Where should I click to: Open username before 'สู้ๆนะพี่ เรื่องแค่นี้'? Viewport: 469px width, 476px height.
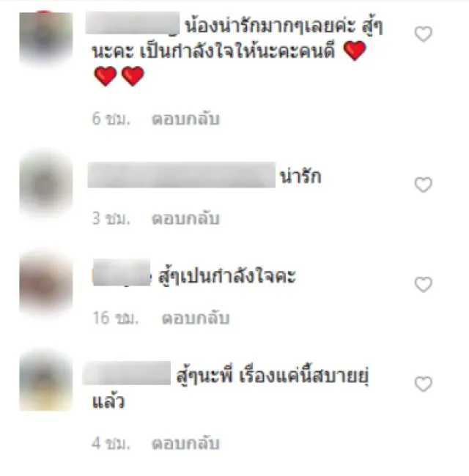point(126,373)
